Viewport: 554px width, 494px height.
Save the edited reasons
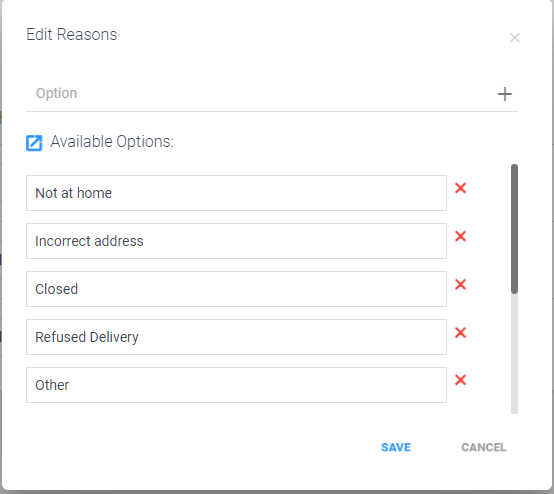tap(396, 447)
